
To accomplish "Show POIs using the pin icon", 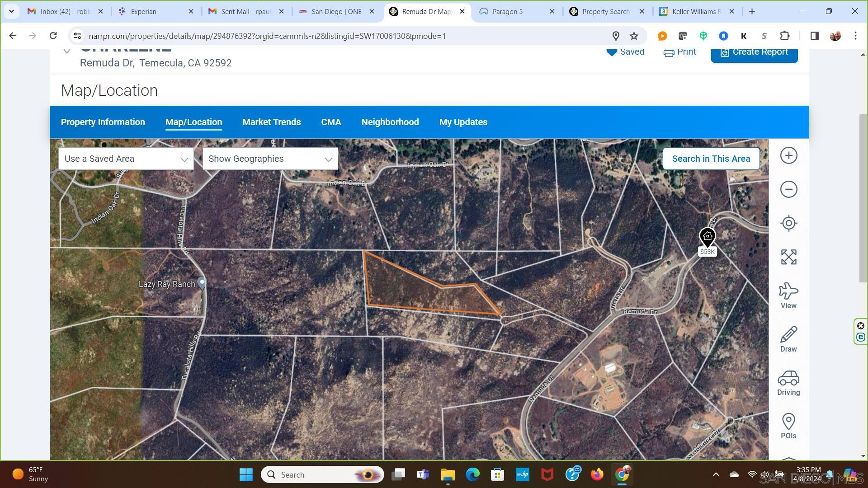I will [788, 426].
